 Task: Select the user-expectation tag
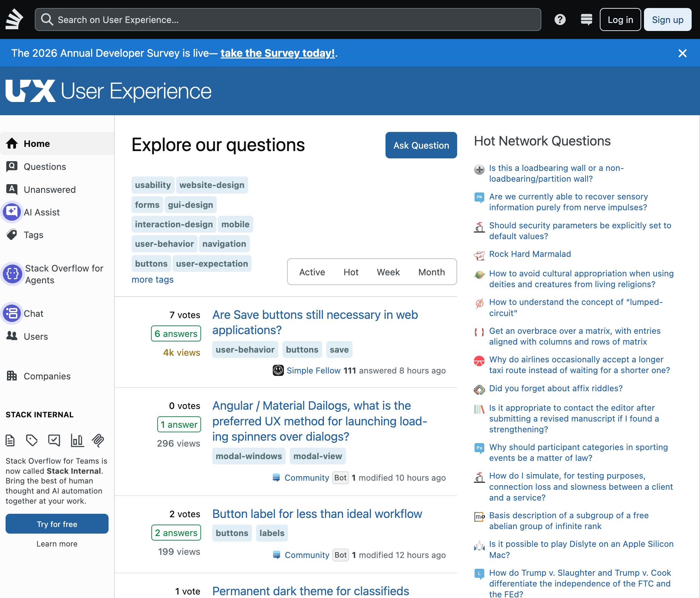212,263
